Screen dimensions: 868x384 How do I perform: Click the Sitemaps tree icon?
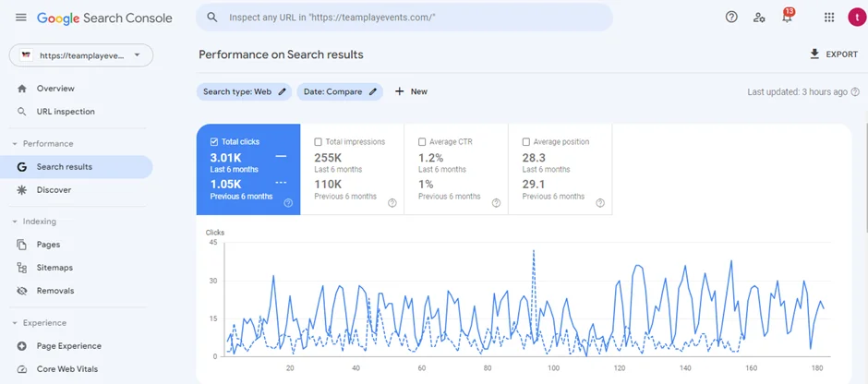(22, 268)
